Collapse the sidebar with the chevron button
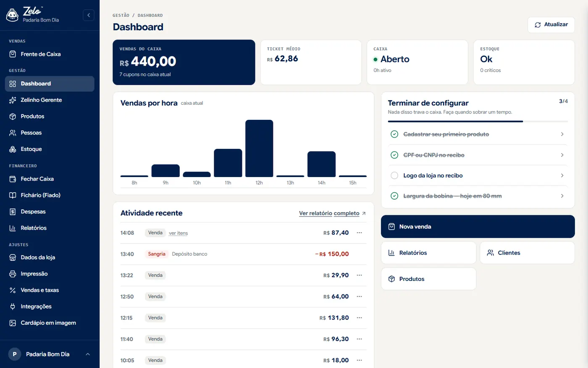Viewport: 588px width, 368px height. click(88, 15)
